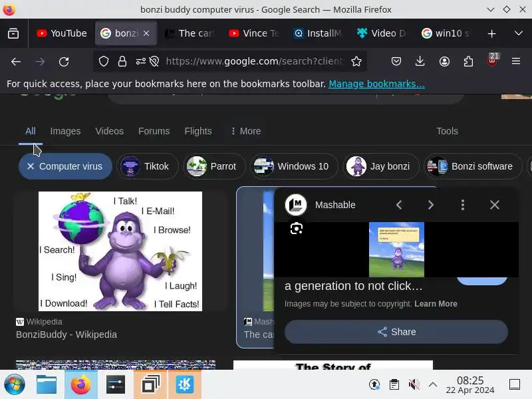Search image with Google Lens icon
Image resolution: width=532 pixels, height=399 pixels.
click(297, 228)
